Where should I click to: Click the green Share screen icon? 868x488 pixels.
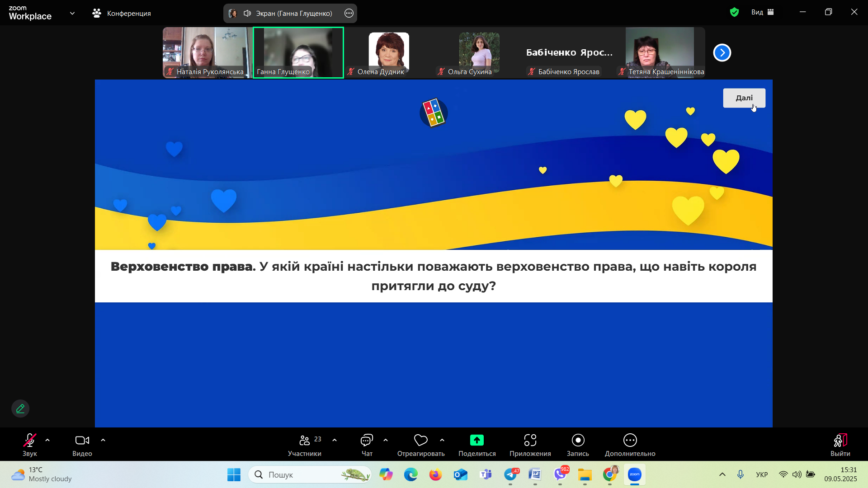tap(476, 440)
